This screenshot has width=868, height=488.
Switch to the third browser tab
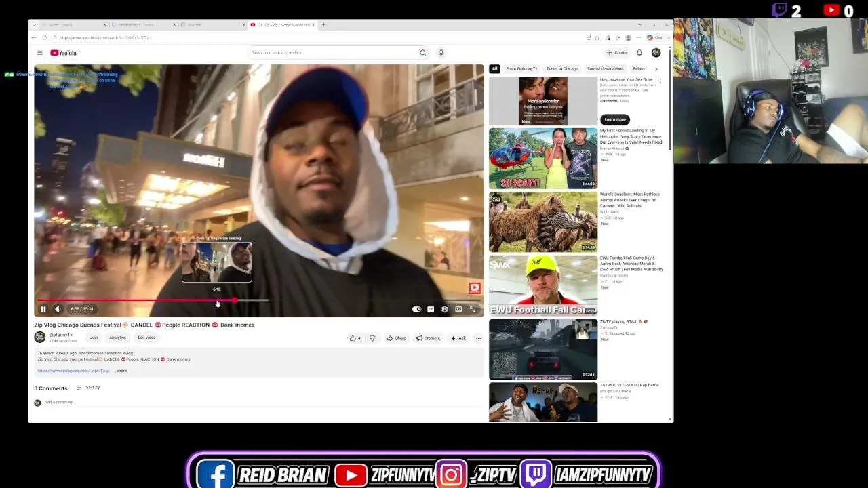pyautogui.click(x=213, y=25)
